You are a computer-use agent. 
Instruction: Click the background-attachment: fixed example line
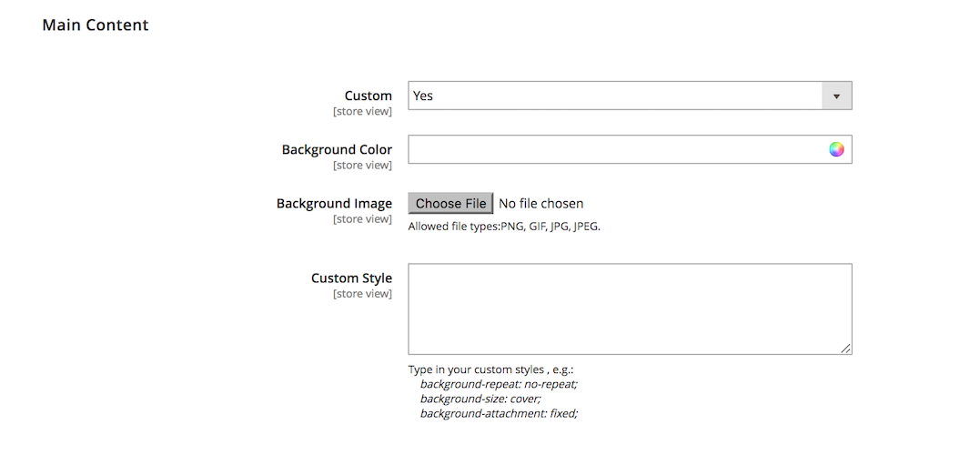tap(500, 414)
